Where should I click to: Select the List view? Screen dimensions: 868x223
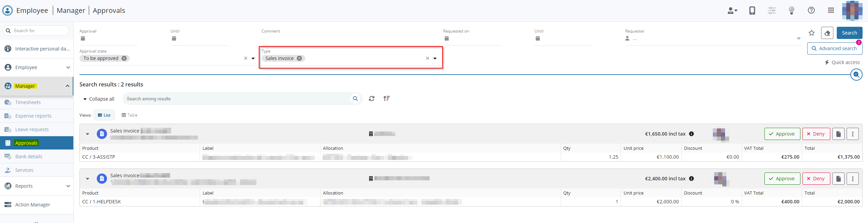pos(104,115)
